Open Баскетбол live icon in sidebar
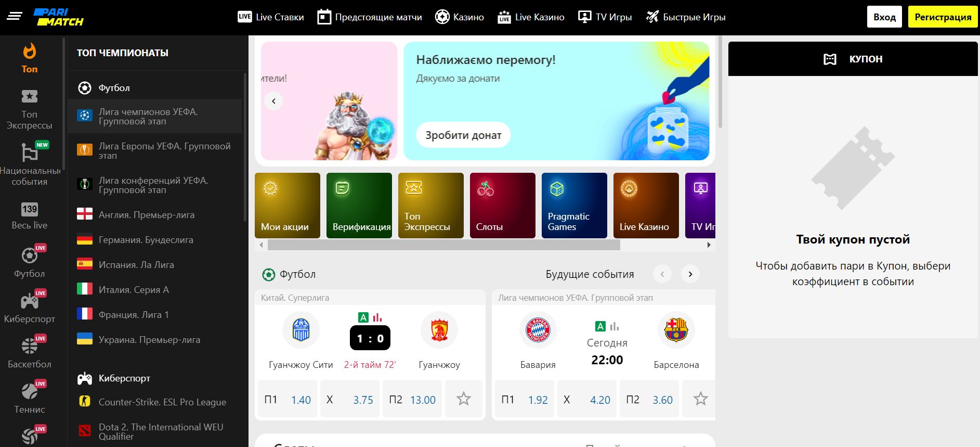This screenshot has height=447, width=980. click(x=30, y=346)
